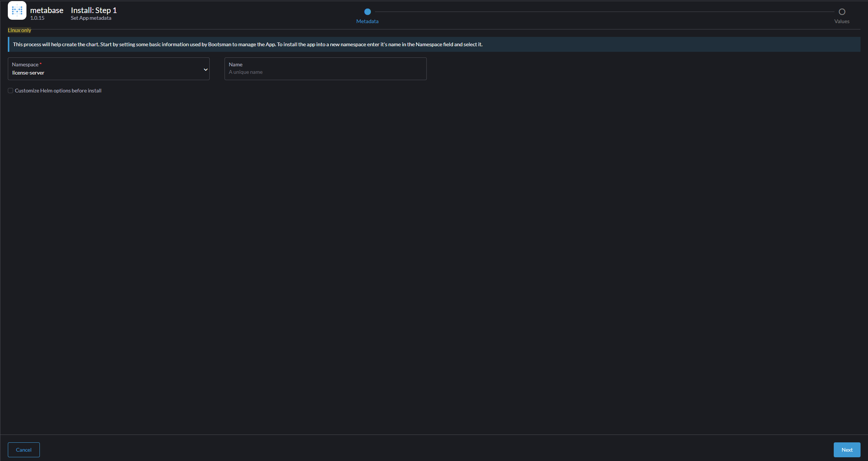The width and height of the screenshot is (868, 461).
Task: Switch to the Values step label
Action: [842, 21]
